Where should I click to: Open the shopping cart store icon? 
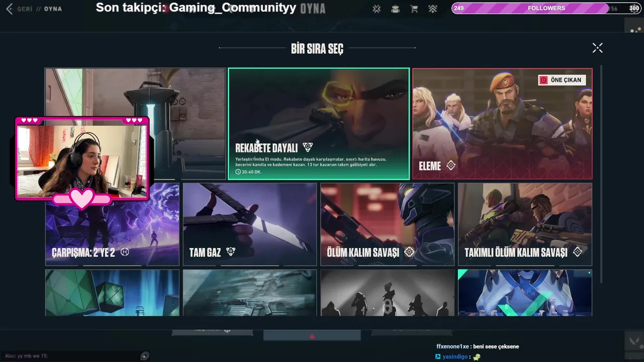(414, 9)
